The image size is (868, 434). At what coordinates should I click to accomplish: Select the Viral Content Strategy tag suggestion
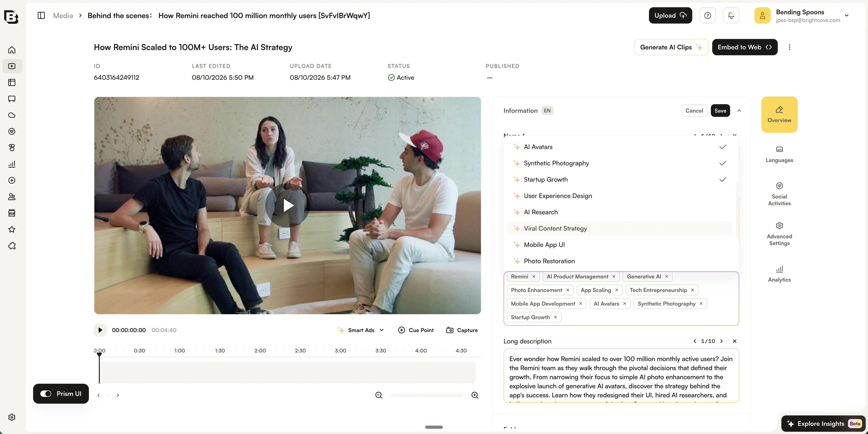(619, 228)
